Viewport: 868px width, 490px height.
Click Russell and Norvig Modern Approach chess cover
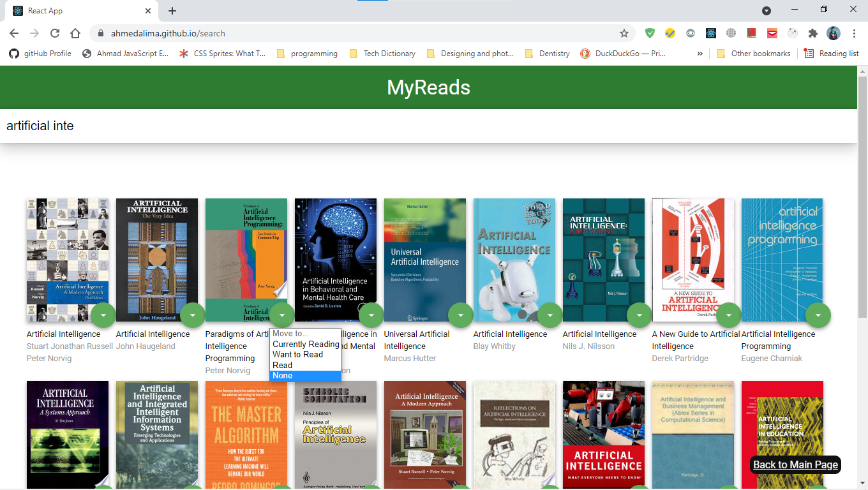point(68,260)
